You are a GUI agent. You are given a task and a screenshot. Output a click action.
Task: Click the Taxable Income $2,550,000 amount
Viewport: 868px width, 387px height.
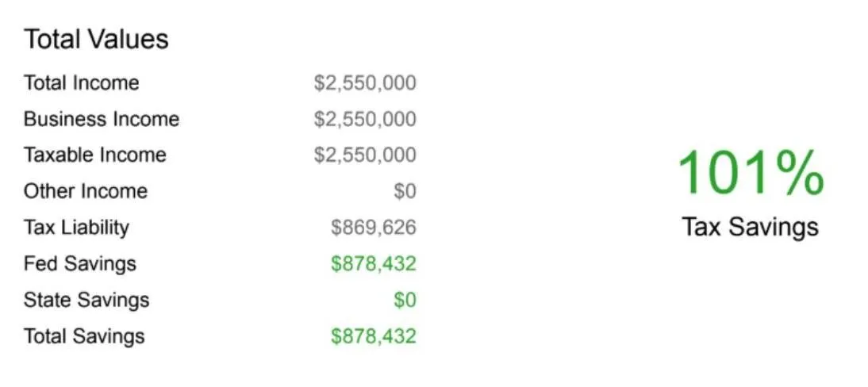click(x=365, y=155)
